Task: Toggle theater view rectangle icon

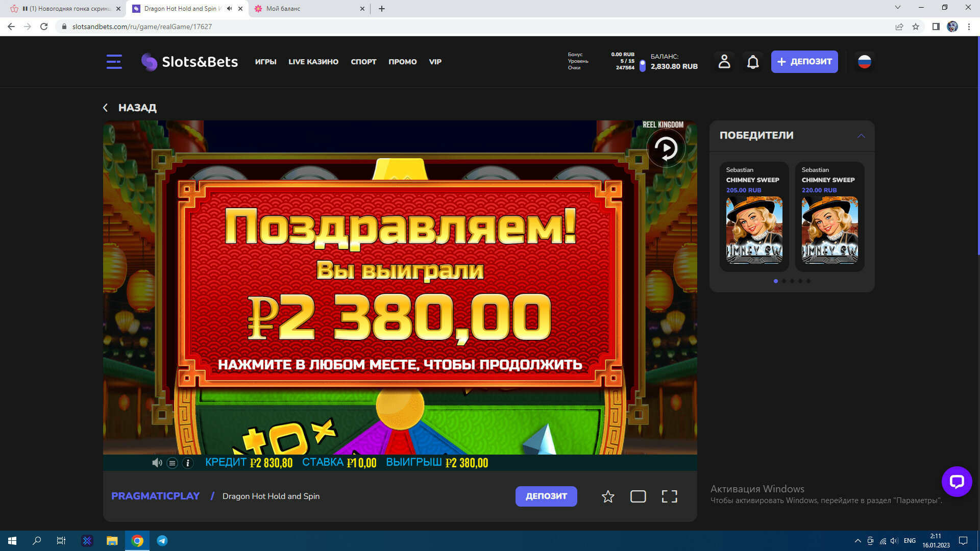Action: pos(638,496)
